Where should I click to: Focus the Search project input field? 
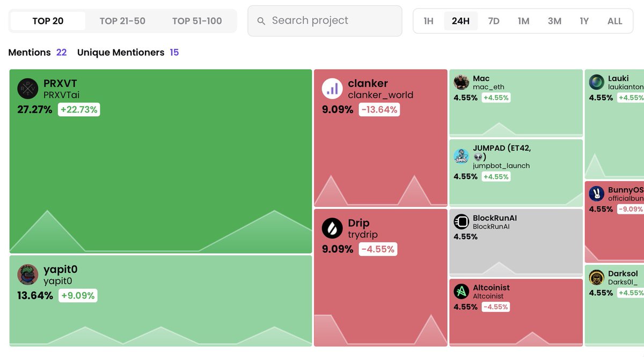pos(325,21)
